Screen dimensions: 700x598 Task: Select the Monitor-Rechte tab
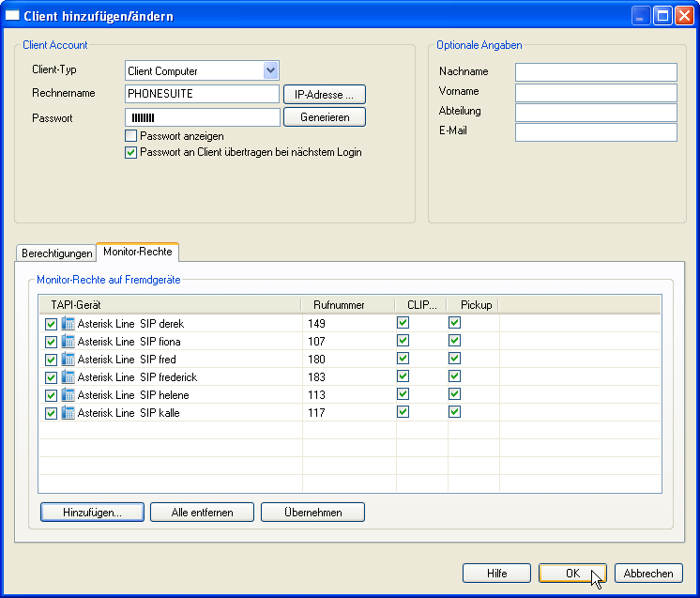tap(137, 253)
